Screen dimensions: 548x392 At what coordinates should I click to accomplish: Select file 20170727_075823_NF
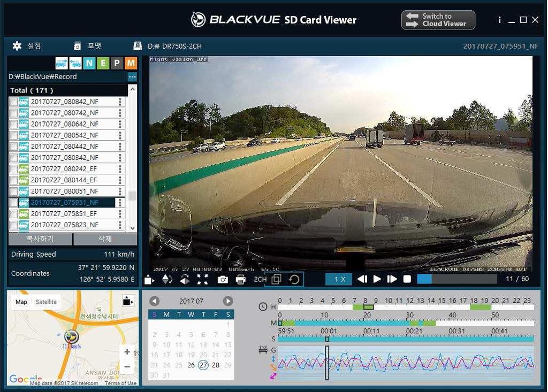[65, 225]
